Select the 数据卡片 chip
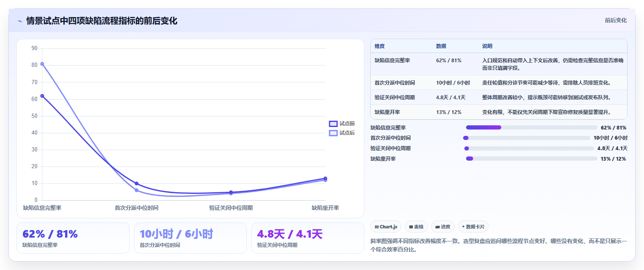Image resolution: width=644 pixels, height=270 pixels. pos(473,227)
